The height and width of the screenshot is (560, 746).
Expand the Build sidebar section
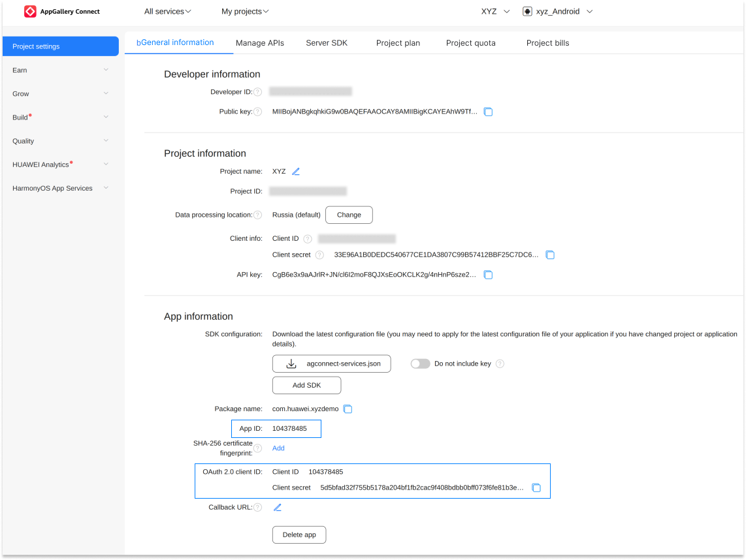pos(60,117)
